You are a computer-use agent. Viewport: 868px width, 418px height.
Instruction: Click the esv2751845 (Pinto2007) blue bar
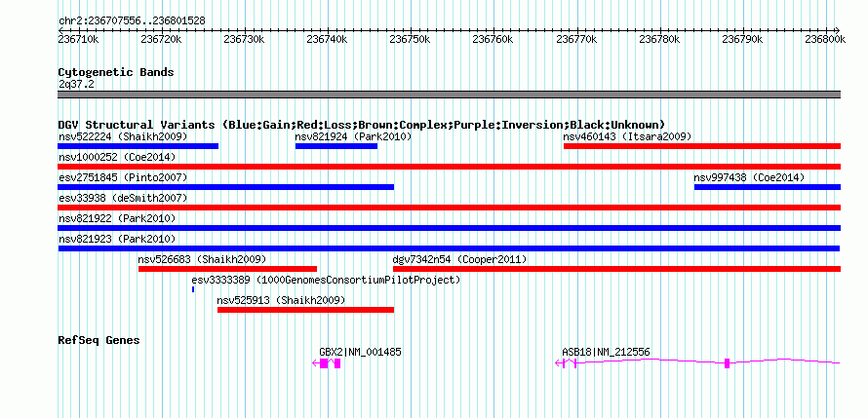tap(226, 187)
